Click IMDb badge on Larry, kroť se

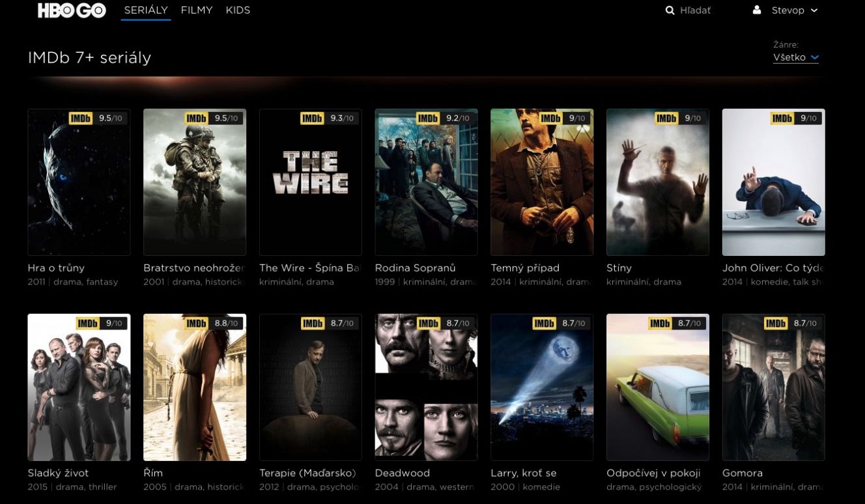click(x=561, y=324)
